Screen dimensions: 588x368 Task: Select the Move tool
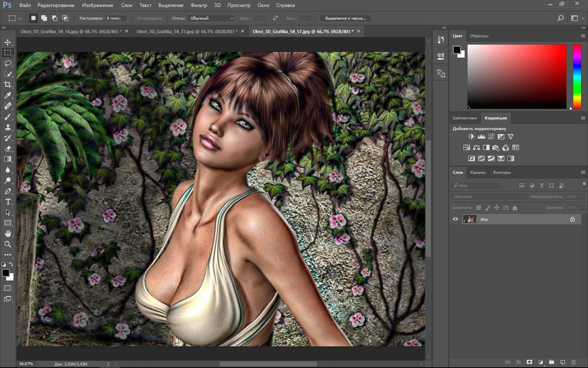(8, 42)
